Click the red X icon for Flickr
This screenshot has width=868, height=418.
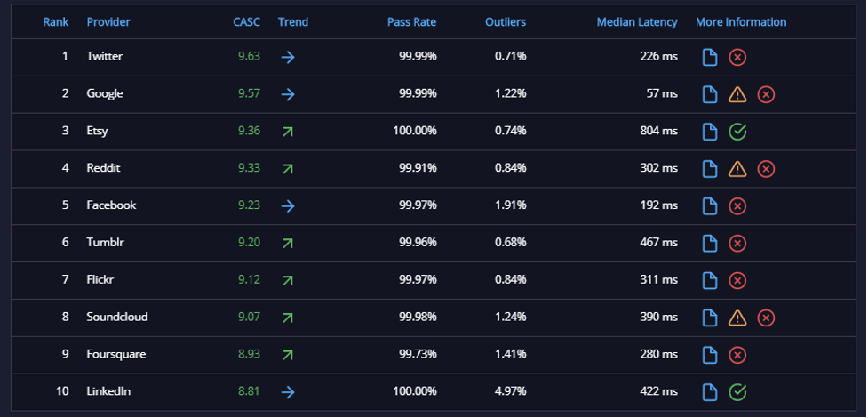737,280
